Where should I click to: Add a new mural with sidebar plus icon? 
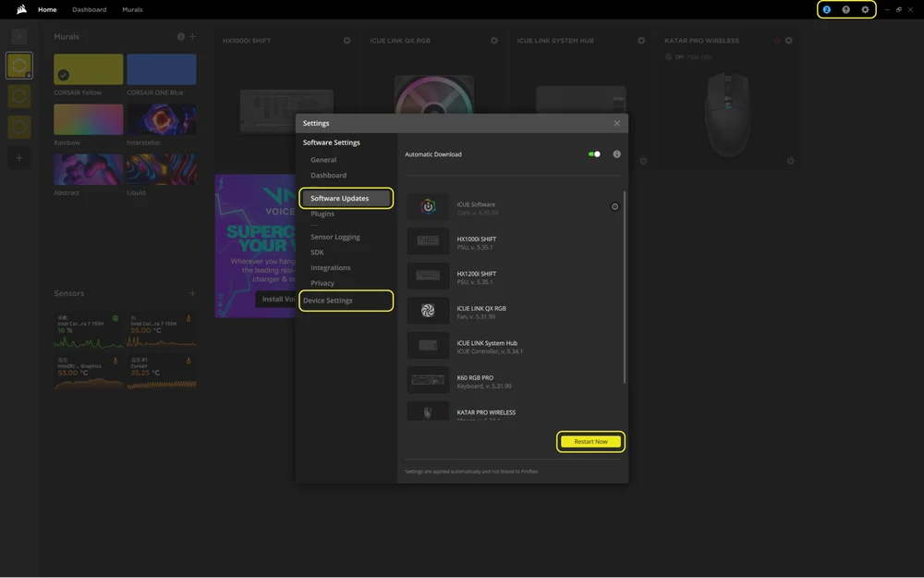click(x=18, y=157)
